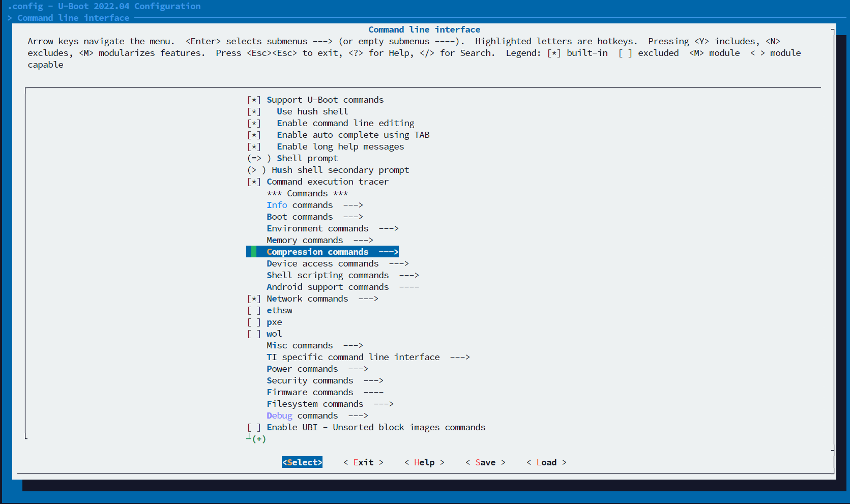Edit the Hush shell secondary prompt

pyautogui.click(x=328, y=170)
